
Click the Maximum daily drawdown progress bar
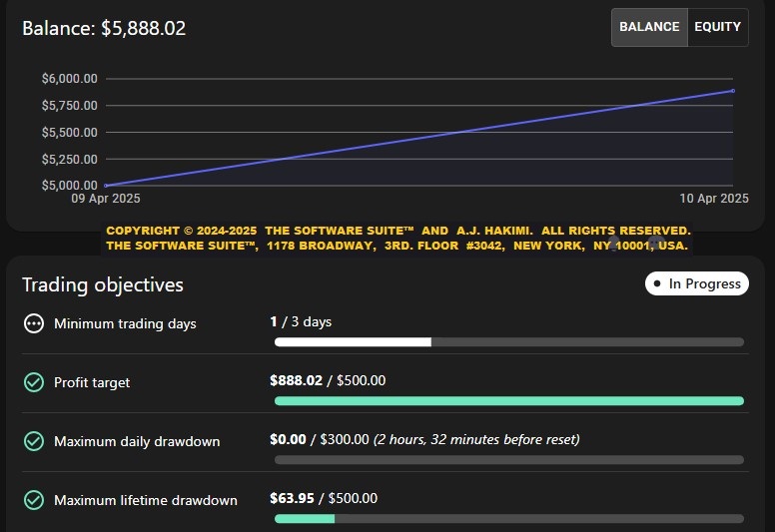[x=509, y=460]
